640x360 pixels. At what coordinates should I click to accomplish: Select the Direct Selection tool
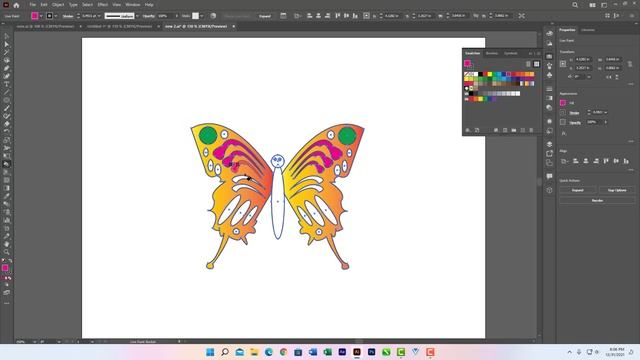pos(7,44)
